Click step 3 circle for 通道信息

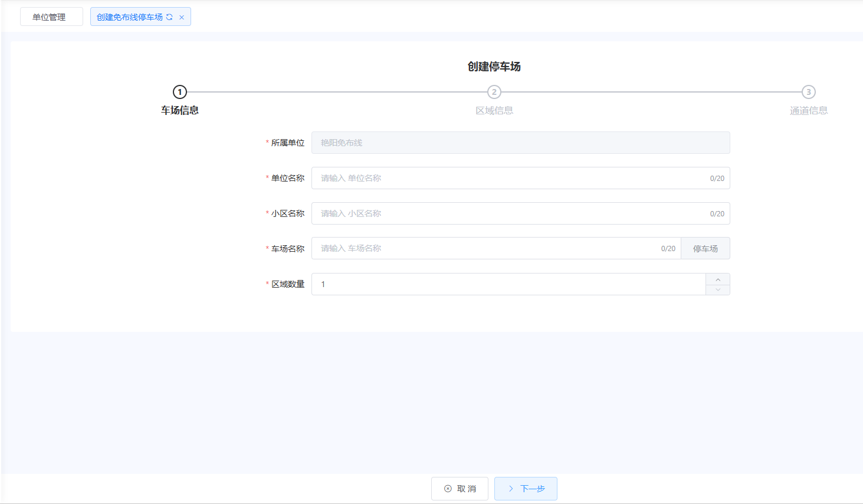(x=809, y=92)
